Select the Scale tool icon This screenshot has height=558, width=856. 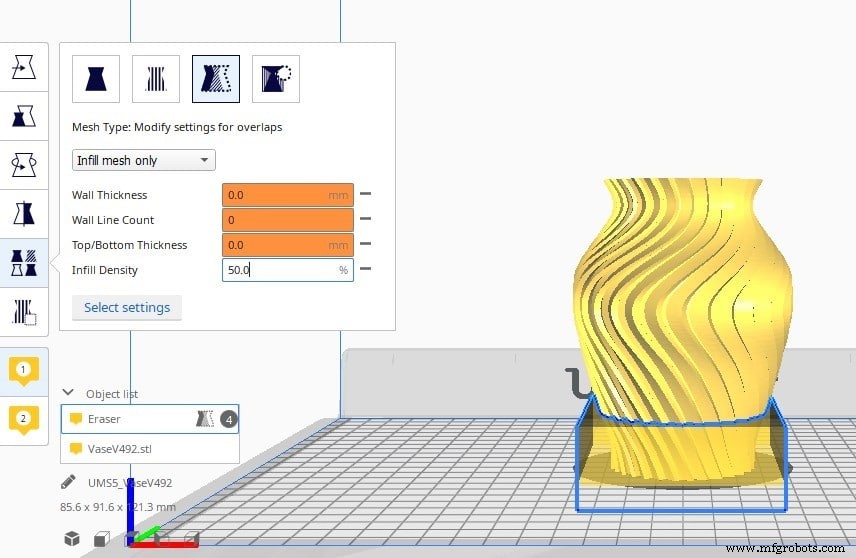24,116
